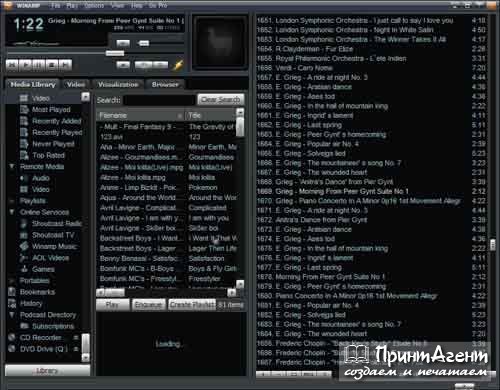Open the Help menu

tap(137, 6)
